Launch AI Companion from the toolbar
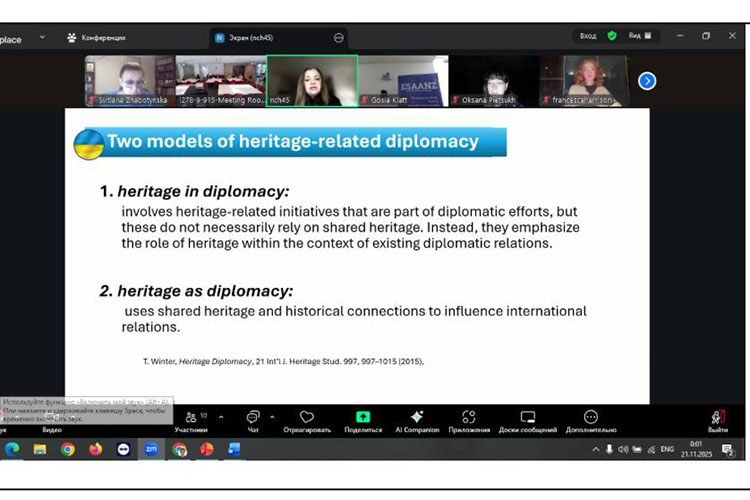750x500 pixels. point(417,418)
